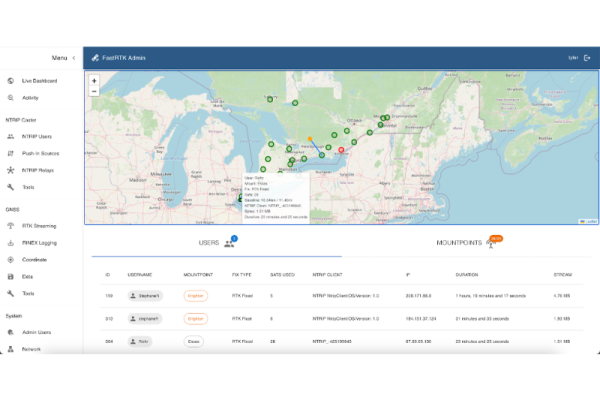Open Push-In Sources from the sidebar
Image resolution: width=600 pixels, height=400 pixels.
(41, 153)
